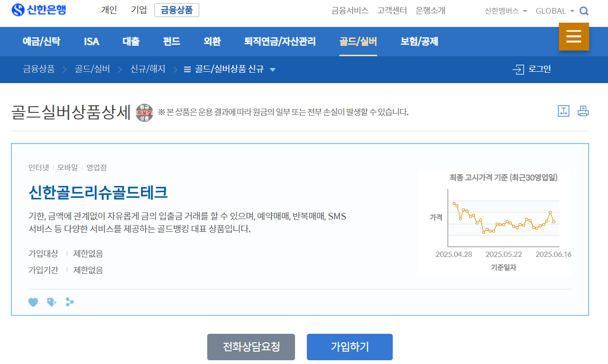Click the Shinhan Bank logo
This screenshot has height=364, width=608.
pos(39,10)
